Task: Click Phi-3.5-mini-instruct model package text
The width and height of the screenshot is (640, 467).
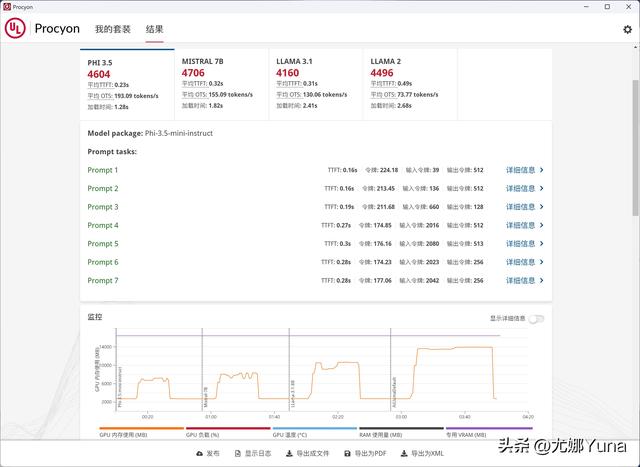Action: coord(179,133)
